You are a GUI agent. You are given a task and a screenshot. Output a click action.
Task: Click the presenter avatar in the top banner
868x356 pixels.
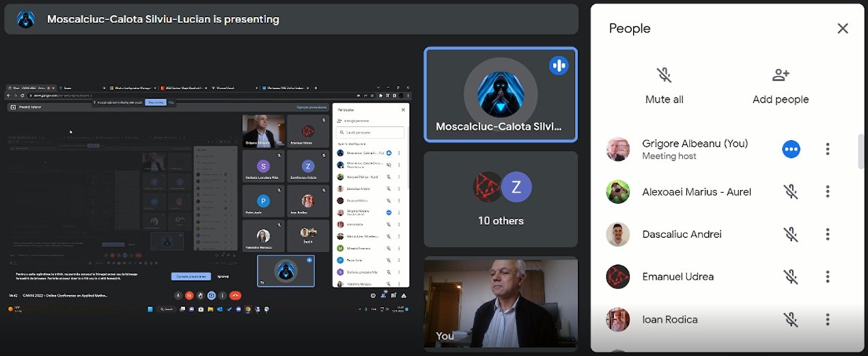(26, 19)
